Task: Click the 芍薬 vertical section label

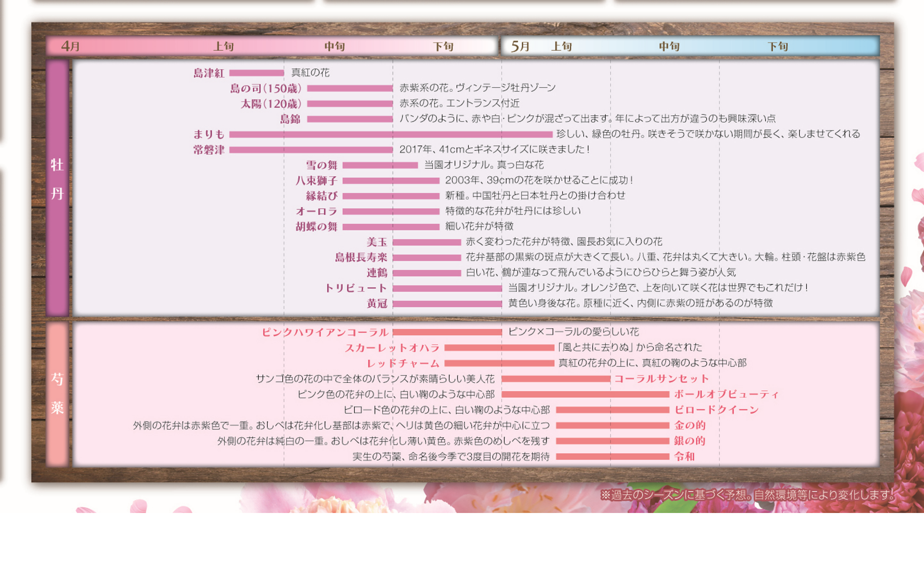Action: 57,393
